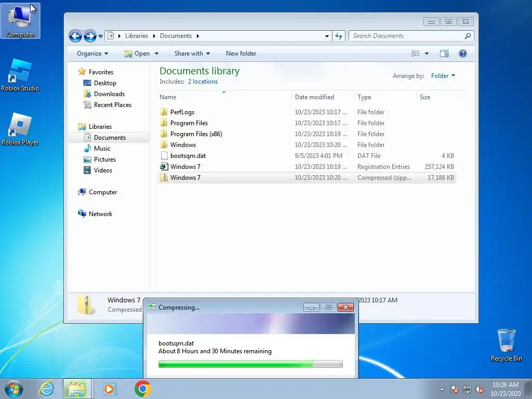Open recent pages dropdown beside Forward arrow
Viewport: 532px width, 399px height.
[x=100, y=36]
